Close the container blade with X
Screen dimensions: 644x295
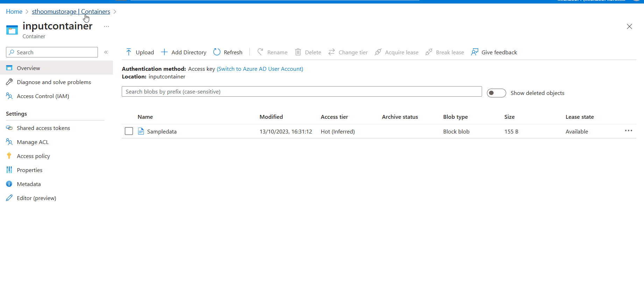click(629, 26)
